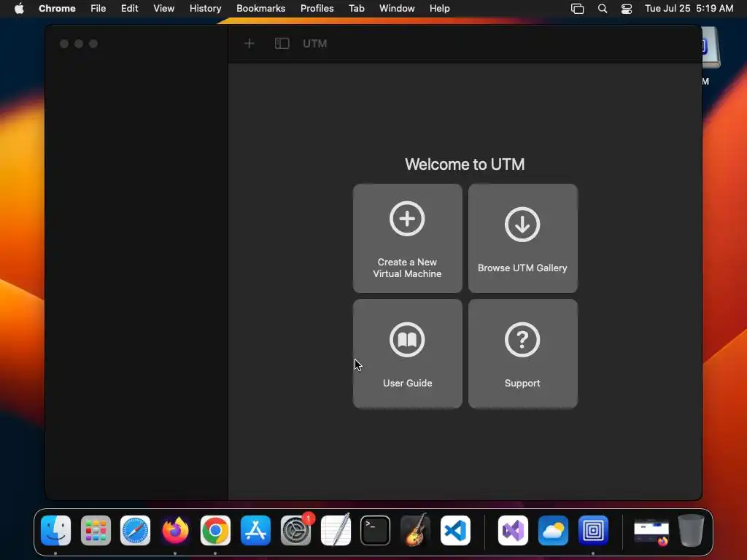This screenshot has height=560, width=747.
Task: Click the Welcome to UTM heading
Action: click(465, 164)
